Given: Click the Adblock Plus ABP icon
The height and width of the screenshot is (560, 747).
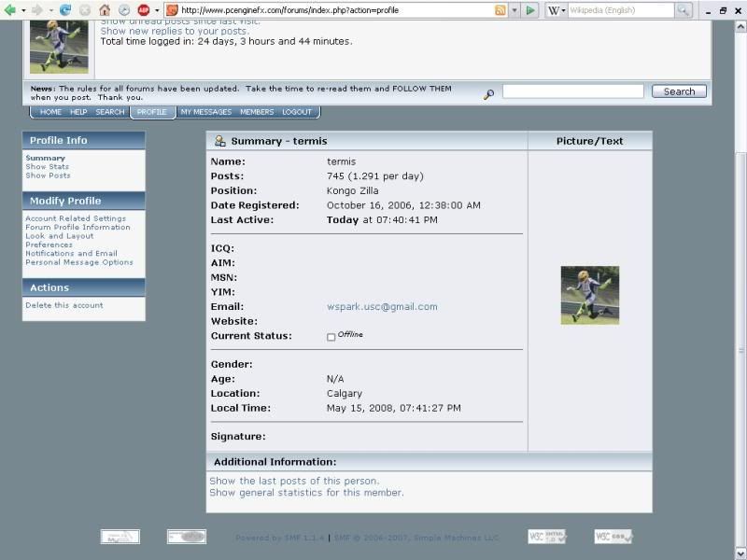Looking at the screenshot, I should (144, 10).
